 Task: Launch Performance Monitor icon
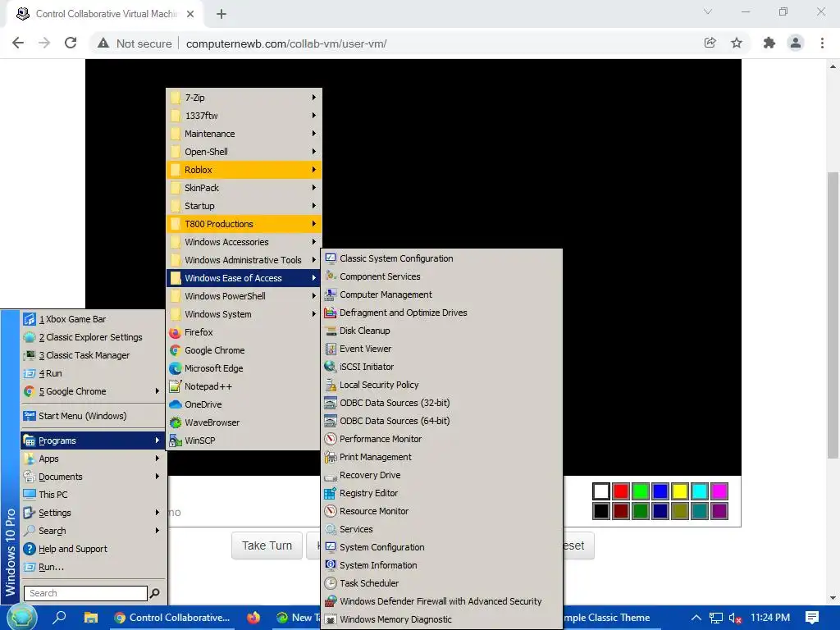[x=331, y=439]
